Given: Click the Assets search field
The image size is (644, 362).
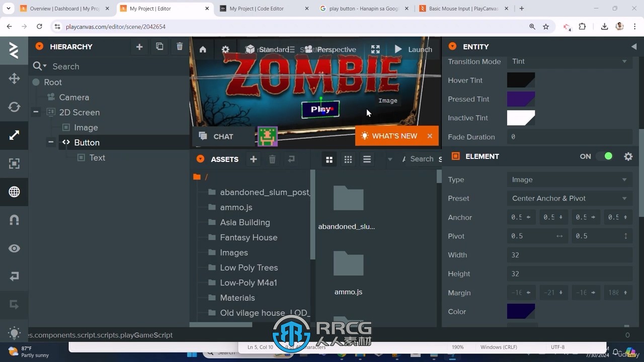Looking at the screenshot, I should [422, 159].
